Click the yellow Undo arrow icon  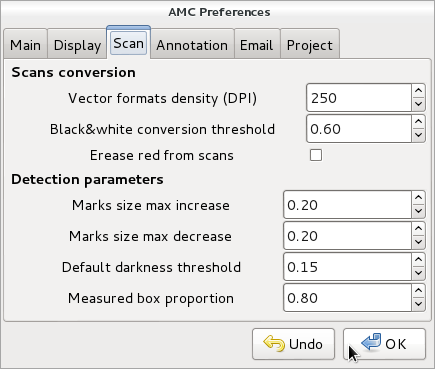(x=274, y=344)
